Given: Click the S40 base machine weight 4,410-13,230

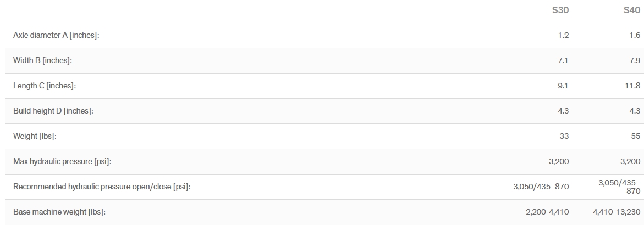Looking at the screenshot, I should (x=616, y=212).
